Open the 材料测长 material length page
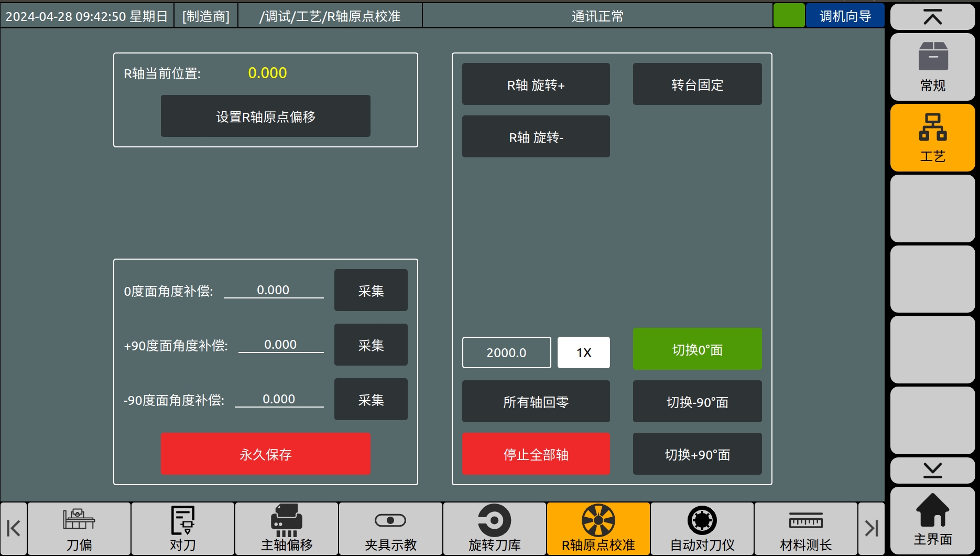 coord(805,529)
